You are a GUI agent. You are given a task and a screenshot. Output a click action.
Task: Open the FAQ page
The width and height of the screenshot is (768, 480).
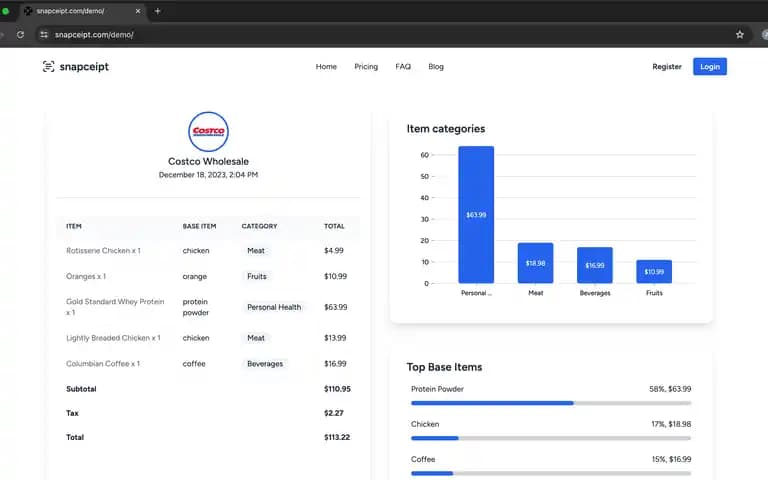[403, 67]
